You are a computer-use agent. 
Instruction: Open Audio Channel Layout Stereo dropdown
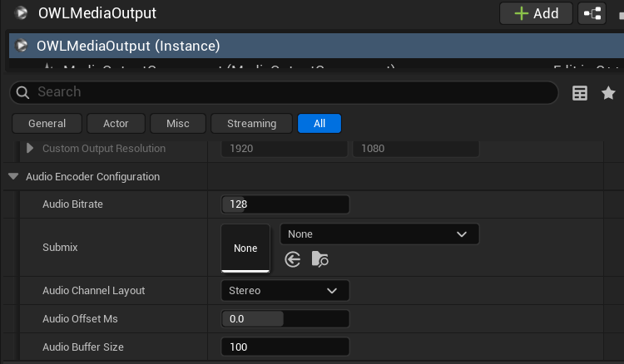click(x=285, y=291)
